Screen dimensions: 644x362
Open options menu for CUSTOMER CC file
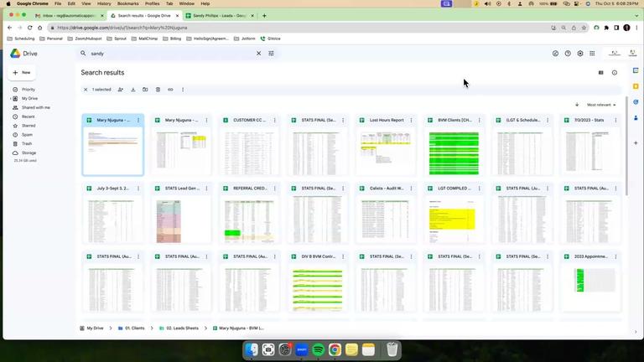(275, 121)
